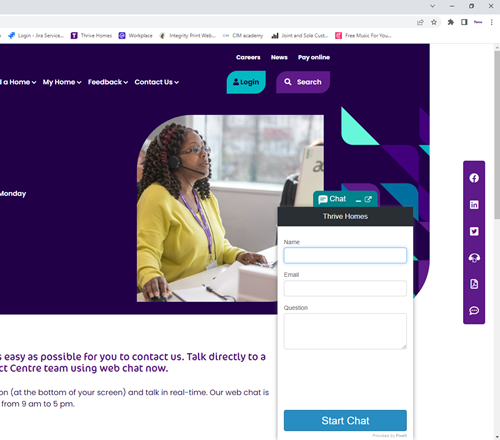Click the headset support icon in sidebar
This screenshot has height=440, width=500.
(474, 258)
